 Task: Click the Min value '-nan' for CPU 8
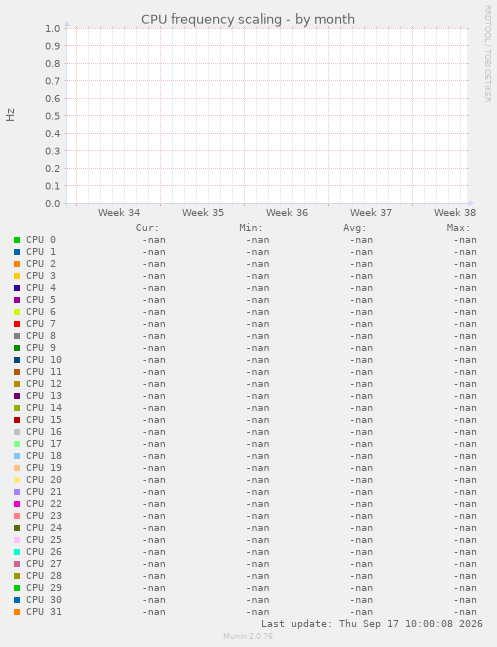tap(258, 336)
